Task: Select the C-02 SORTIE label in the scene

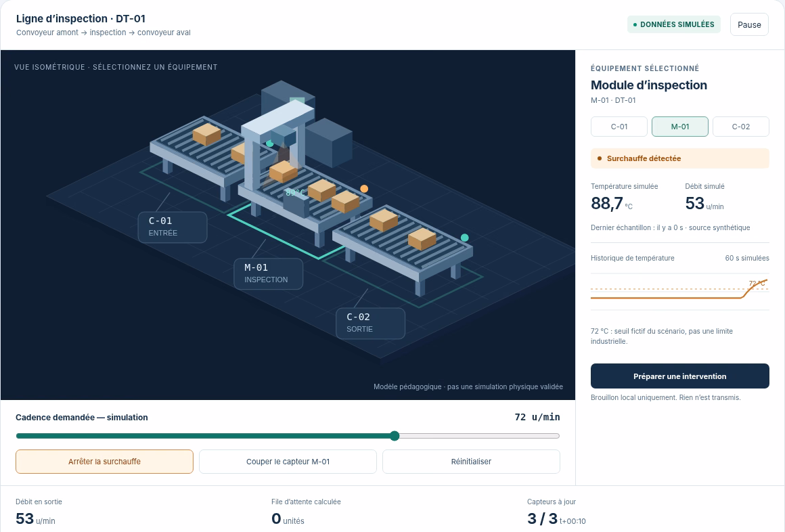Action: (x=370, y=323)
